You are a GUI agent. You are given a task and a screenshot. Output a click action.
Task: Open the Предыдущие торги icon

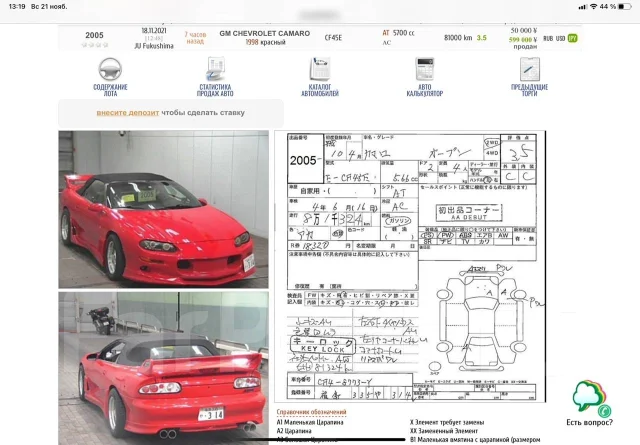click(x=530, y=69)
